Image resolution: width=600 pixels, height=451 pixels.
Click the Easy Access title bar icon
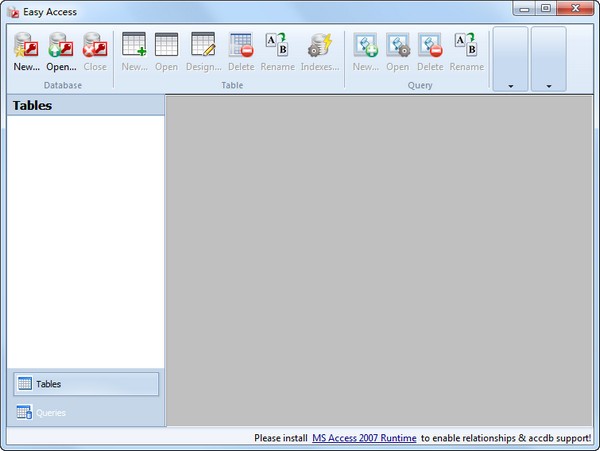point(14,11)
